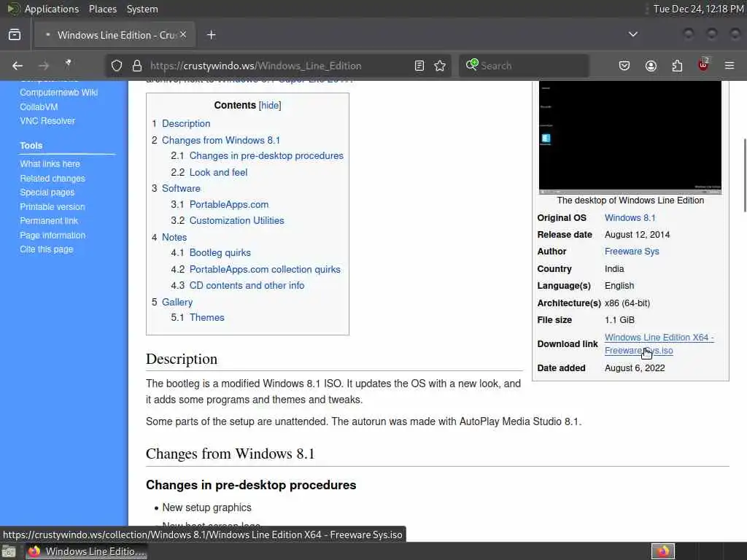The height and width of the screenshot is (560, 747).
Task: Open 3.1 PortableApps.com contents entry
Action: pyautogui.click(x=229, y=205)
